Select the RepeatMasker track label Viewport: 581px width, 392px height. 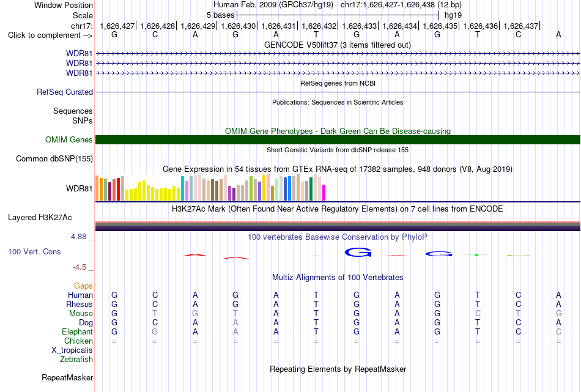(67, 377)
